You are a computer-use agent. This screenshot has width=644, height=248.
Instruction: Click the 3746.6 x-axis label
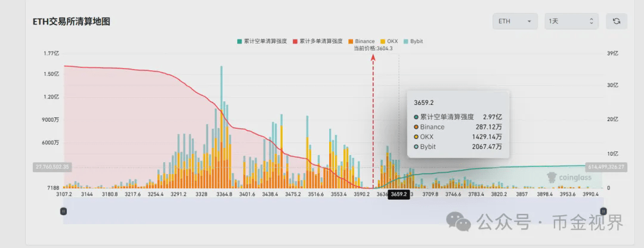[x=454, y=194]
